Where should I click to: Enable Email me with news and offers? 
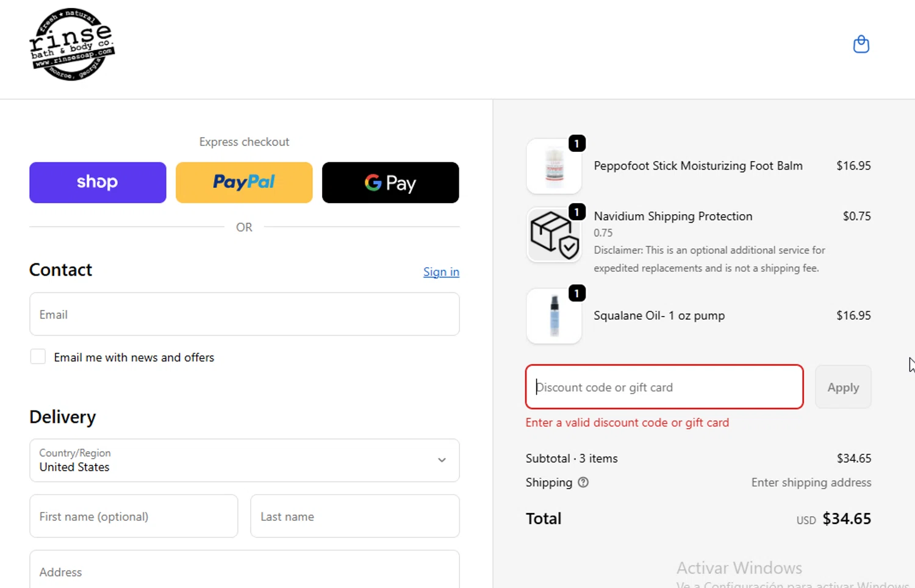click(x=38, y=357)
